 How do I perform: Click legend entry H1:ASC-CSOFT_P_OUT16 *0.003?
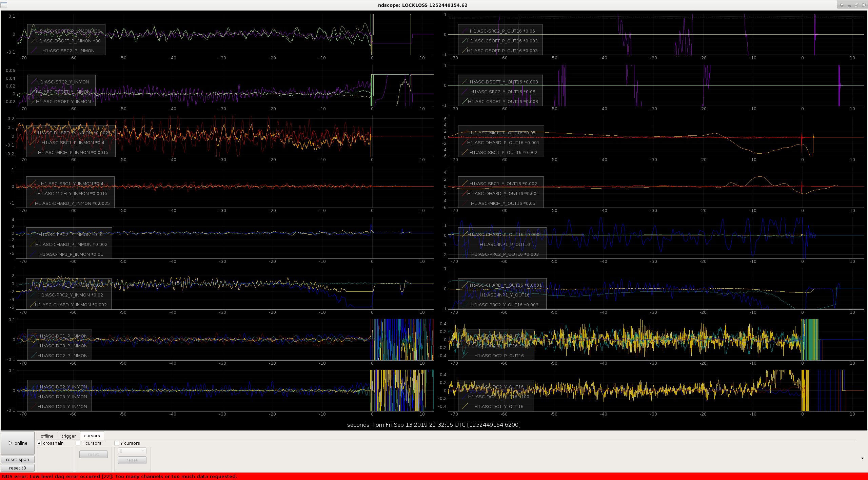502,41
